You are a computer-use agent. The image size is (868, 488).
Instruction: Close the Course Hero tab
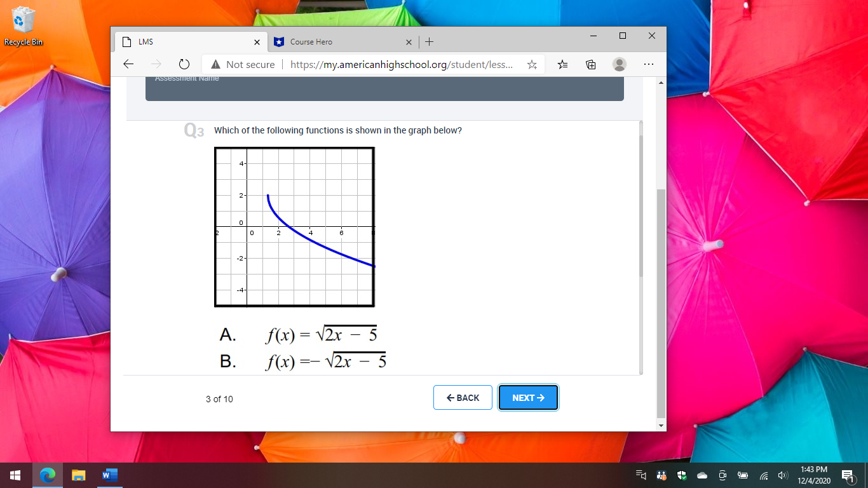tap(409, 42)
